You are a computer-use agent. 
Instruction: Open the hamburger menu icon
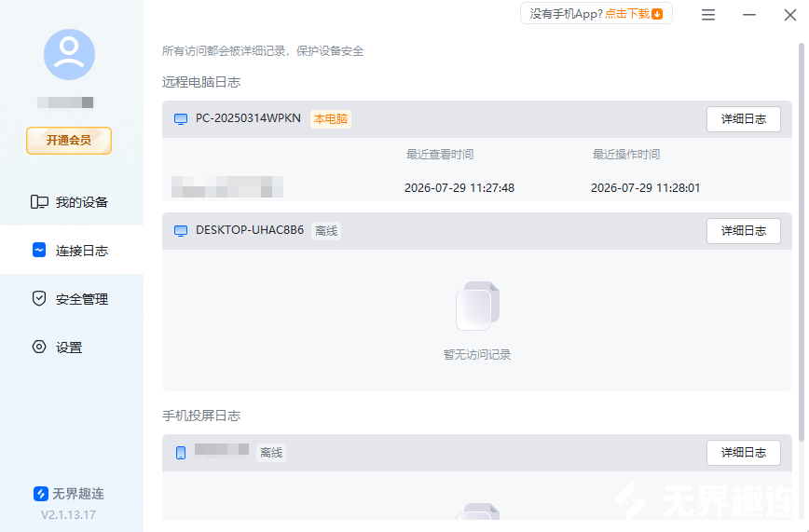coord(708,15)
